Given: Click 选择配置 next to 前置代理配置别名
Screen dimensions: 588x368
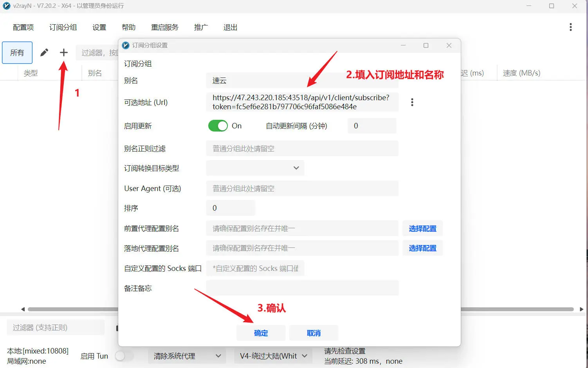Looking at the screenshot, I should pos(422,228).
